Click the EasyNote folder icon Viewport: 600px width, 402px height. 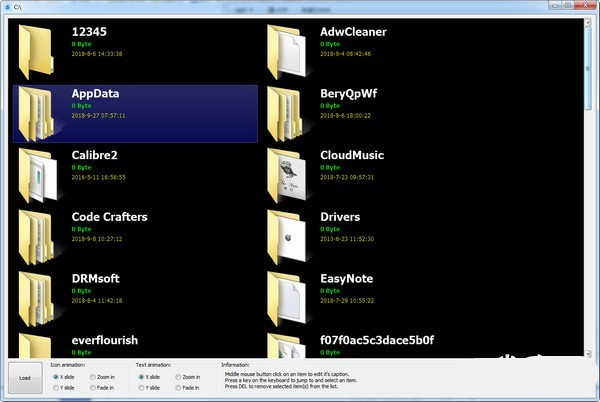(287, 299)
